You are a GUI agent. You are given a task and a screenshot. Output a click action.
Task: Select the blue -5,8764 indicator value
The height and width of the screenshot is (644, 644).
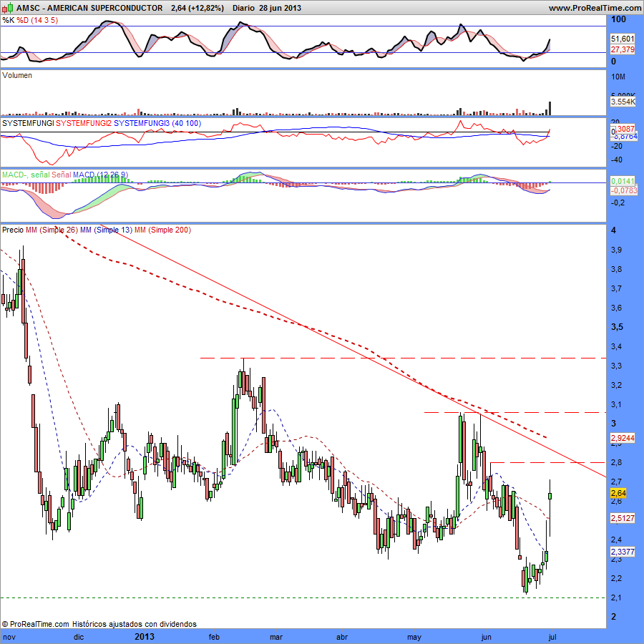[625, 137]
